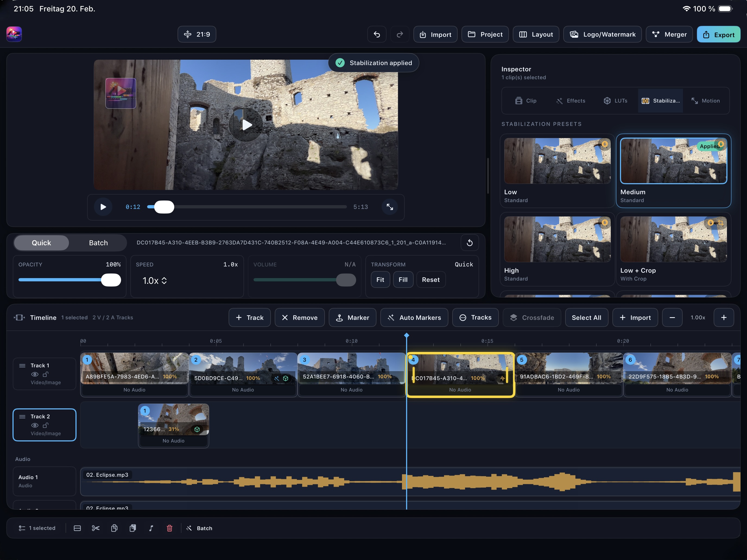Toggle Track 2 lock icon
Image resolution: width=747 pixels, height=560 pixels.
(46, 425)
